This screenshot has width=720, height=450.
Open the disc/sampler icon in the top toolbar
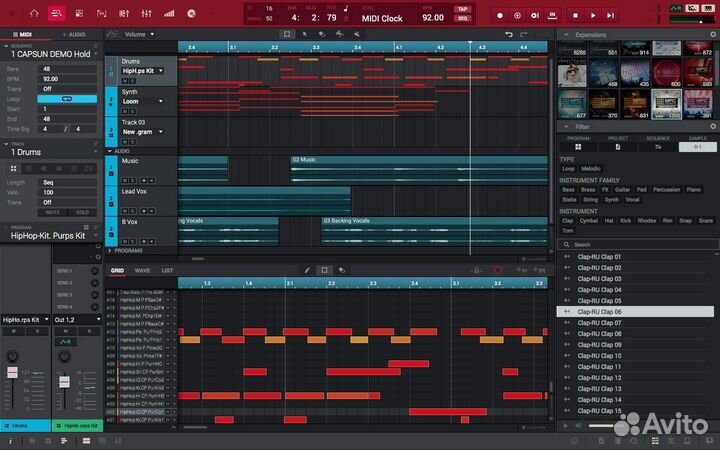(x=191, y=13)
